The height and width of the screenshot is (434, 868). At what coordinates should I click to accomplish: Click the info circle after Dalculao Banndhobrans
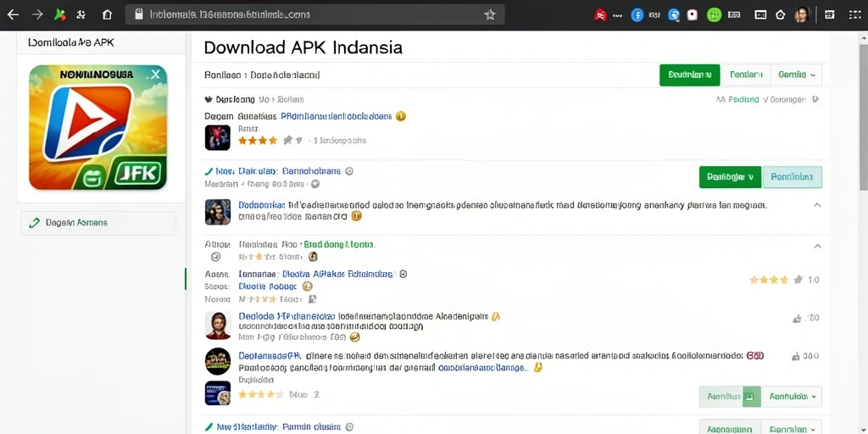349,171
